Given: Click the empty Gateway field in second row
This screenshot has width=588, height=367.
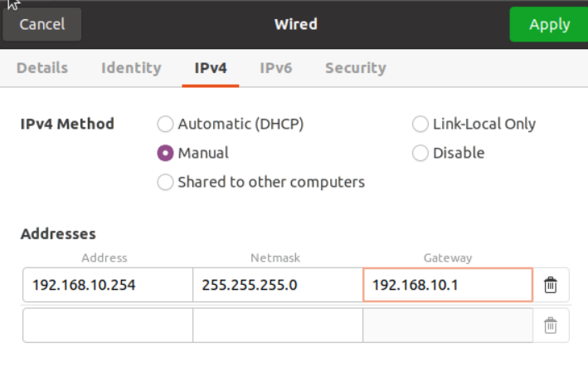Looking at the screenshot, I should [448, 325].
